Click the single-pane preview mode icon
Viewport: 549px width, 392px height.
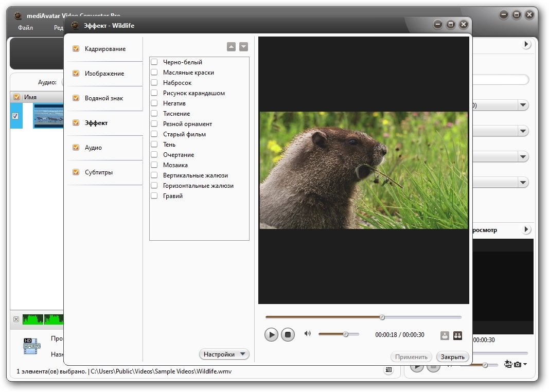point(445,336)
